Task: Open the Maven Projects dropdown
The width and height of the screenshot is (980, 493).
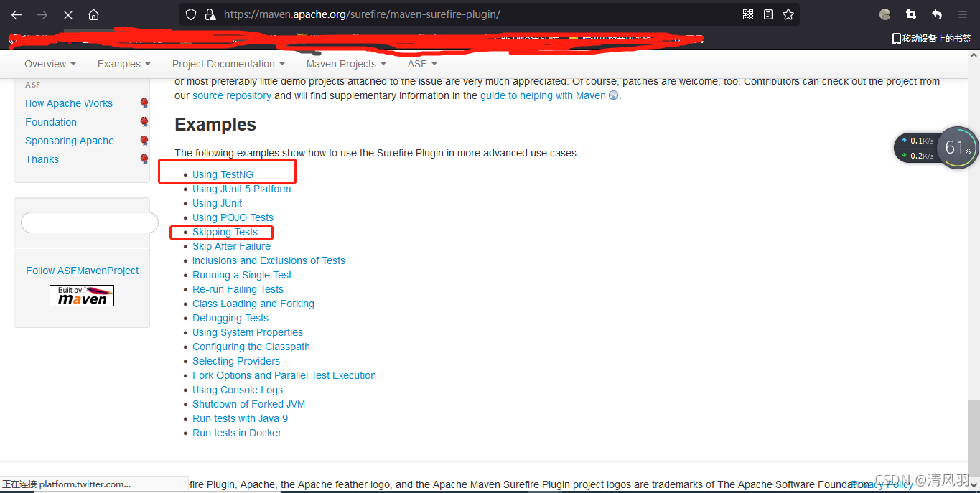Action: pos(346,64)
